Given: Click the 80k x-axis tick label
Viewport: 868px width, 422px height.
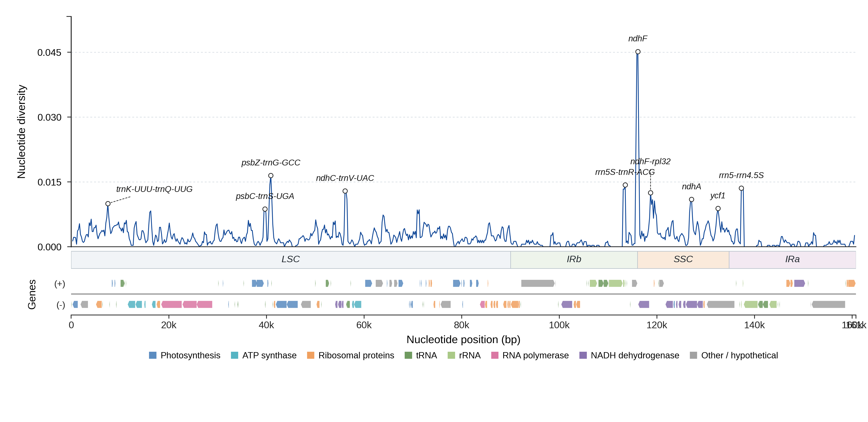Looking at the screenshot, I should click(462, 325).
